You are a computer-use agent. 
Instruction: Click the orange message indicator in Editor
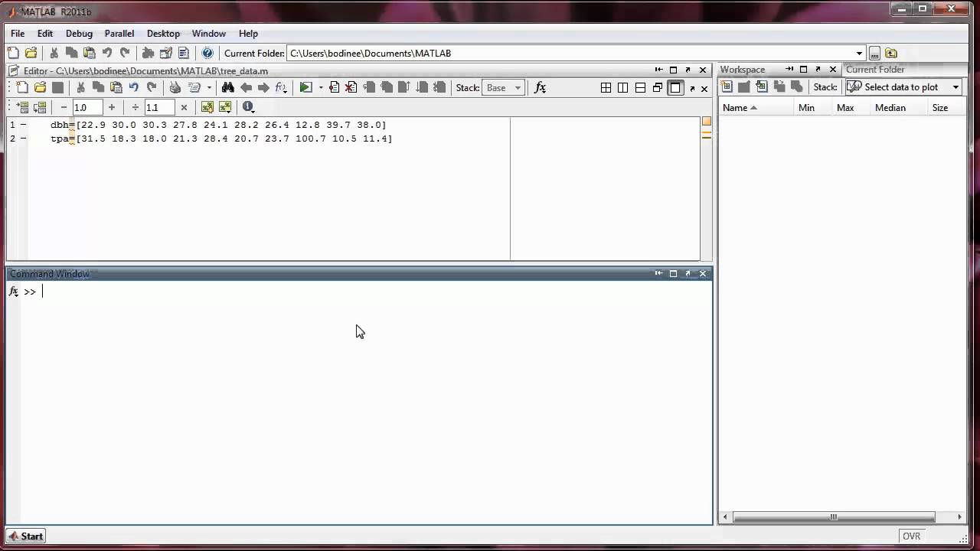coord(706,121)
